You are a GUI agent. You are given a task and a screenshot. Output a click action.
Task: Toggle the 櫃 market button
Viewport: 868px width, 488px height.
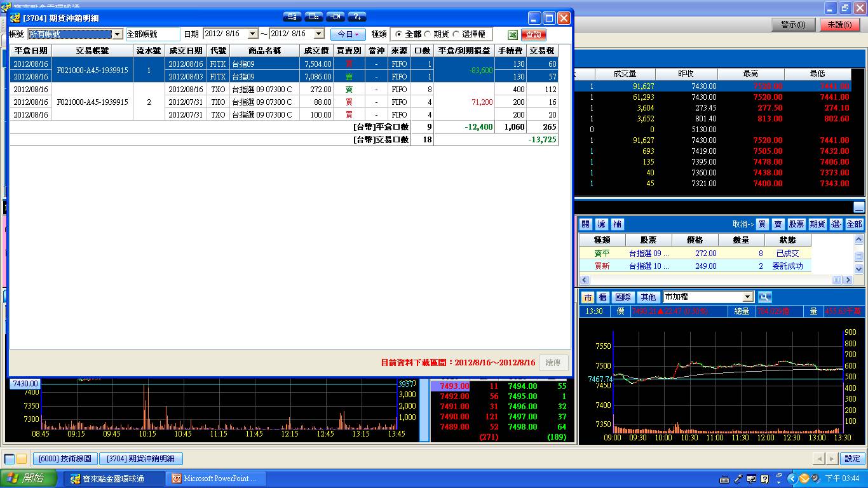pyautogui.click(x=602, y=297)
